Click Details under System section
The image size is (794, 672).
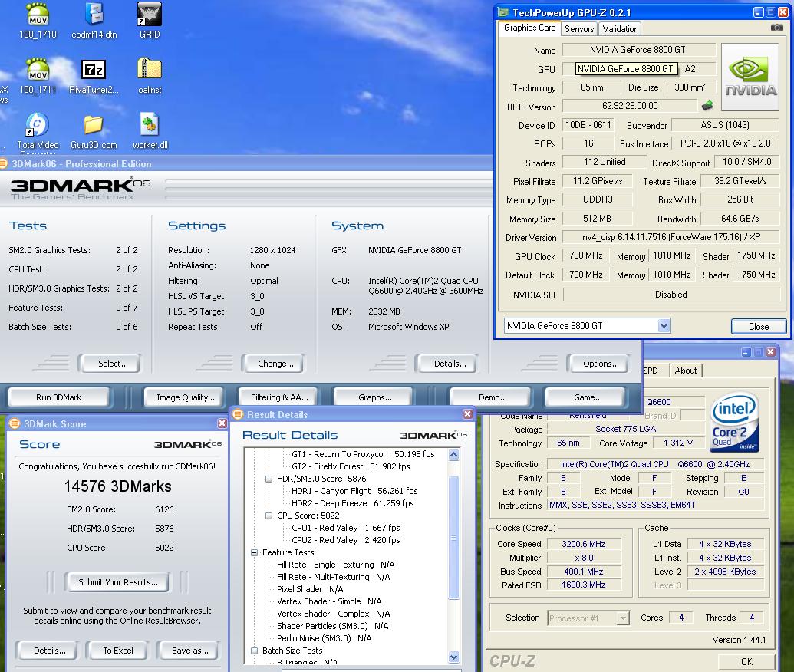(x=446, y=364)
